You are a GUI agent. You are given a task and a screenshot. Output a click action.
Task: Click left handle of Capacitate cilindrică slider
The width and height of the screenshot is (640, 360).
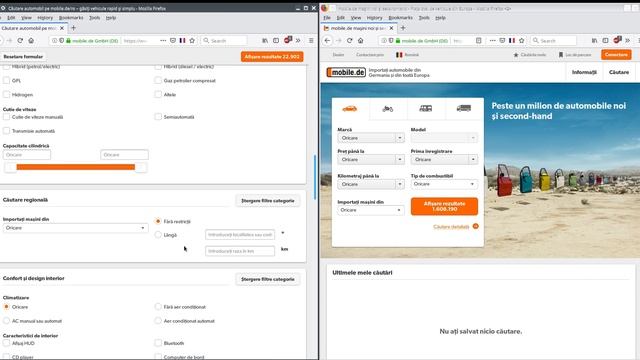(x=10, y=167)
